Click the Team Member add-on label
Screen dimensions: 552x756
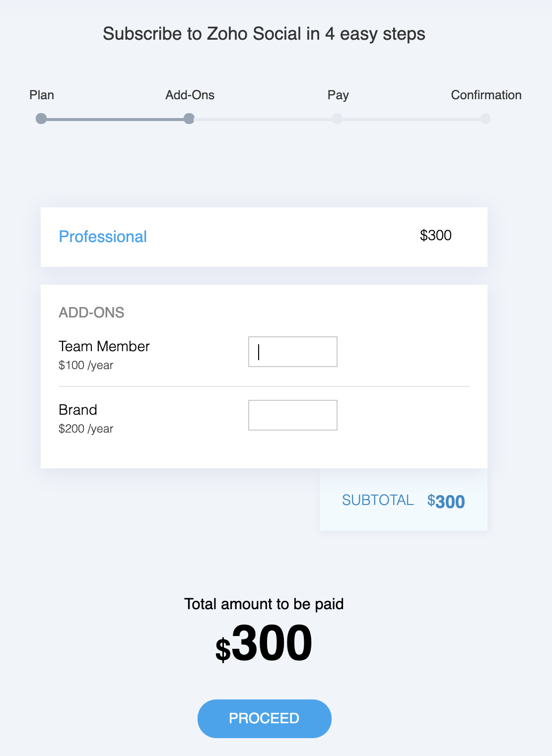pyautogui.click(x=104, y=346)
